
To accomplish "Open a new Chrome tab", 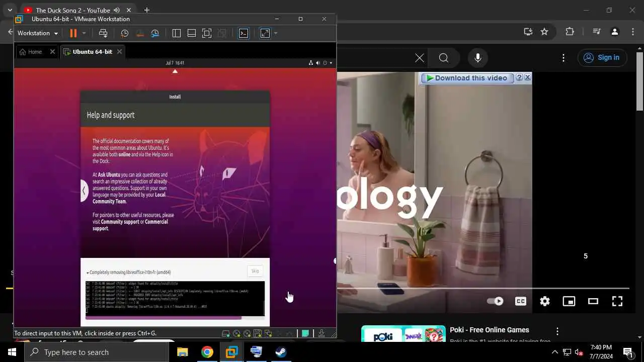I will [x=147, y=10].
